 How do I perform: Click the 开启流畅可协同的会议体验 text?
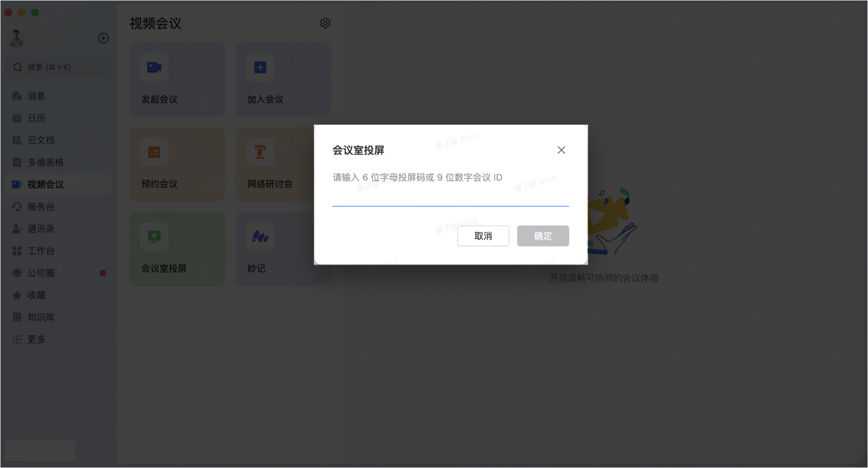pos(604,278)
